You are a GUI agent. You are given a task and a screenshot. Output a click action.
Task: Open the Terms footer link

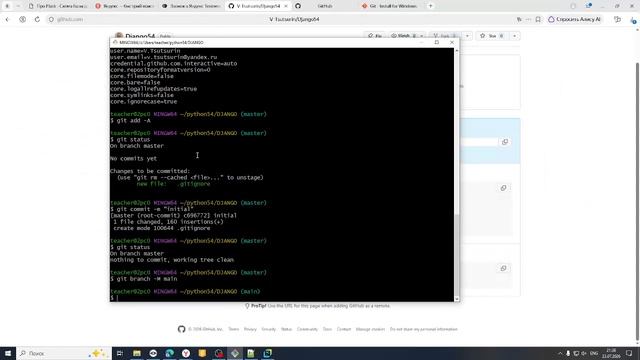click(x=233, y=329)
